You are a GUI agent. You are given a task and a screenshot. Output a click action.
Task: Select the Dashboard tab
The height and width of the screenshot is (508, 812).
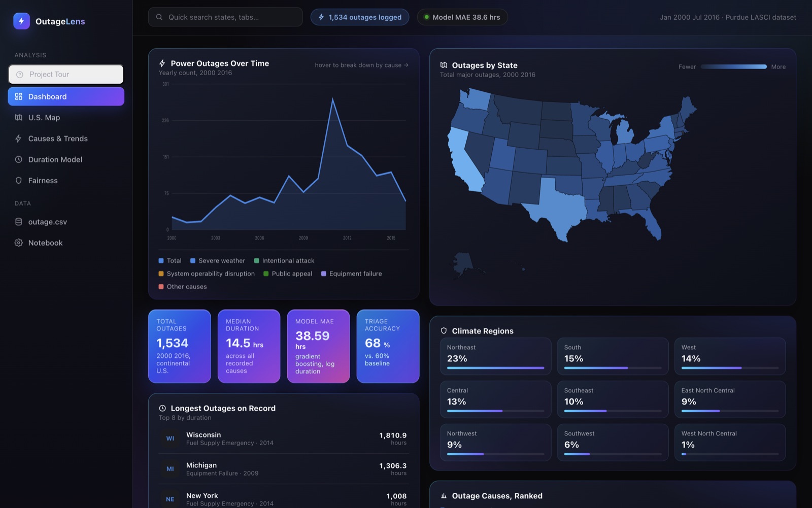tap(66, 96)
